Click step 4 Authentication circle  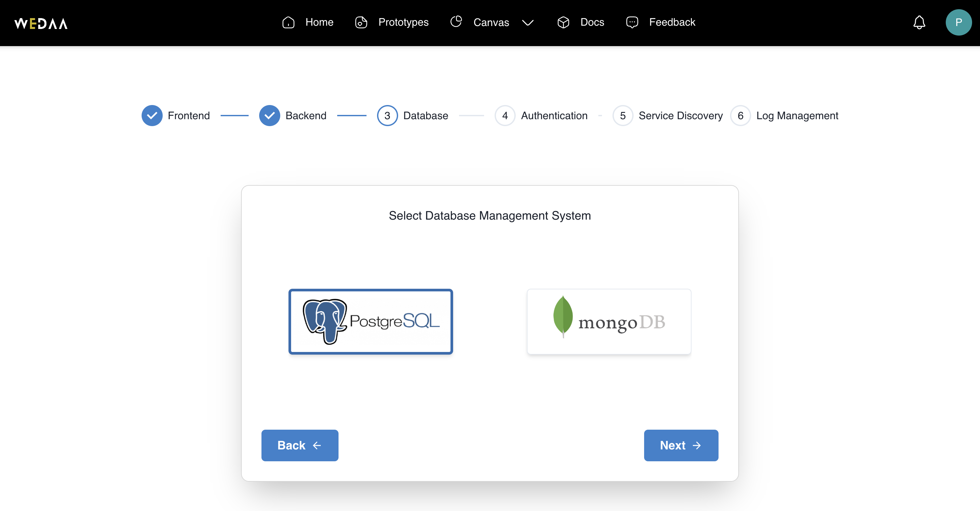[x=505, y=116]
